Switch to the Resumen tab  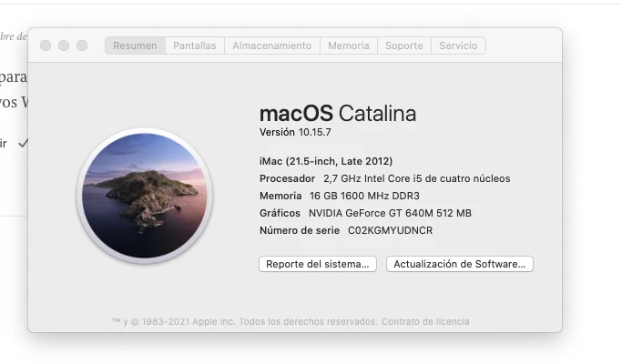click(135, 45)
